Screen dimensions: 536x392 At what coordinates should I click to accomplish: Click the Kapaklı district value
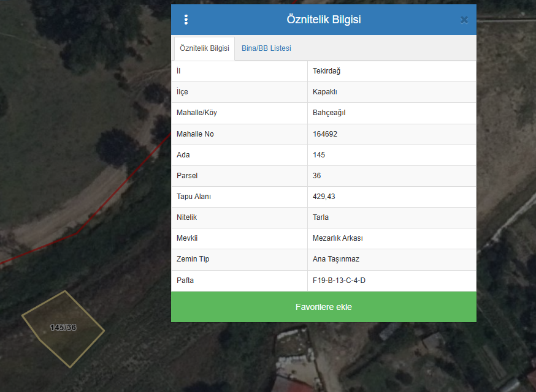click(x=325, y=92)
